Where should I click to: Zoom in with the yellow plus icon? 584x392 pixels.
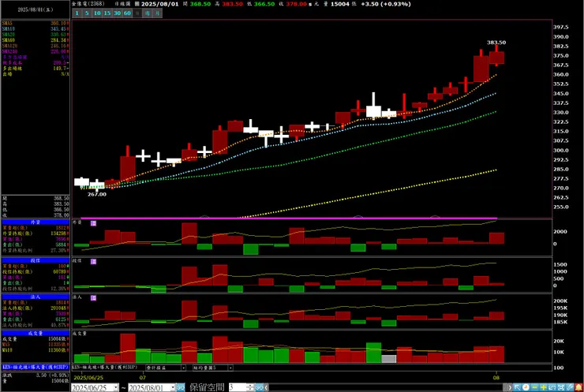coord(544,387)
